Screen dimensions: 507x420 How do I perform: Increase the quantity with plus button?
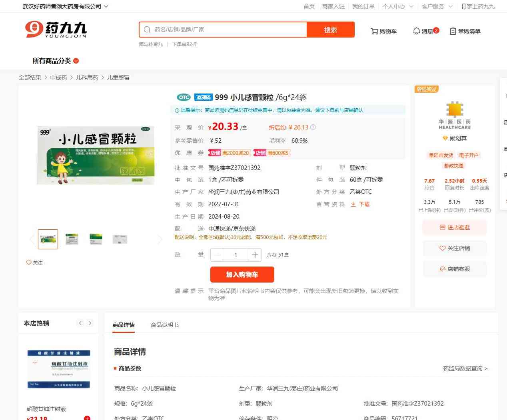(255, 255)
